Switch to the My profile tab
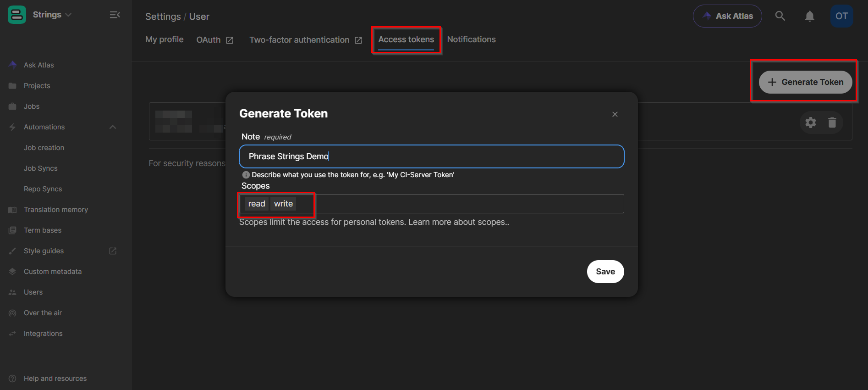This screenshot has width=868, height=390. 165,39
